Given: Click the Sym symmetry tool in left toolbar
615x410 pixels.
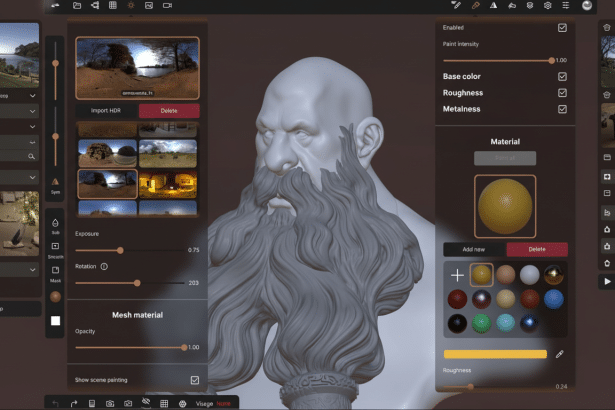Looking at the screenshot, I should (x=55, y=185).
